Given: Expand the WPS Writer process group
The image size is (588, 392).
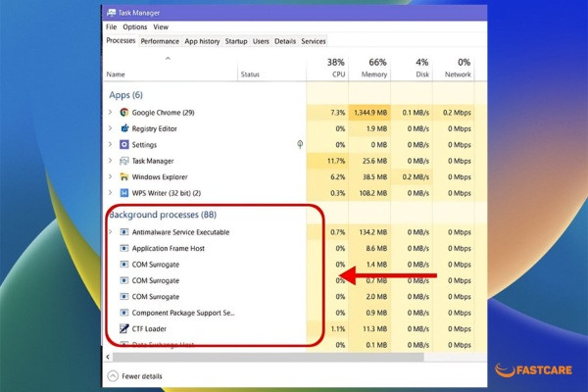Looking at the screenshot, I should pos(110,193).
